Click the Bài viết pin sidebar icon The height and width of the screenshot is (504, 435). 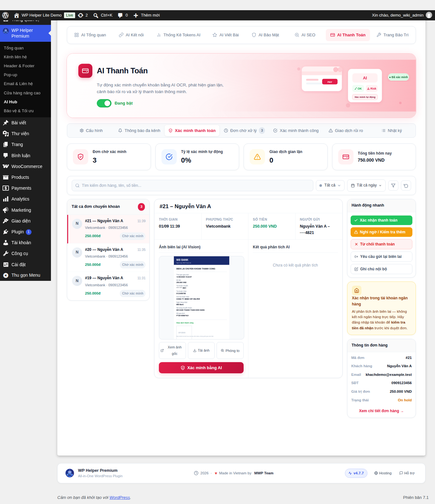(6, 123)
